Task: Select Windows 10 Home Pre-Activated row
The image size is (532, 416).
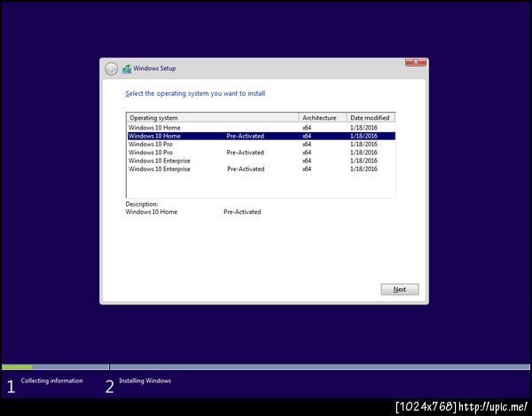Action: tap(262, 136)
